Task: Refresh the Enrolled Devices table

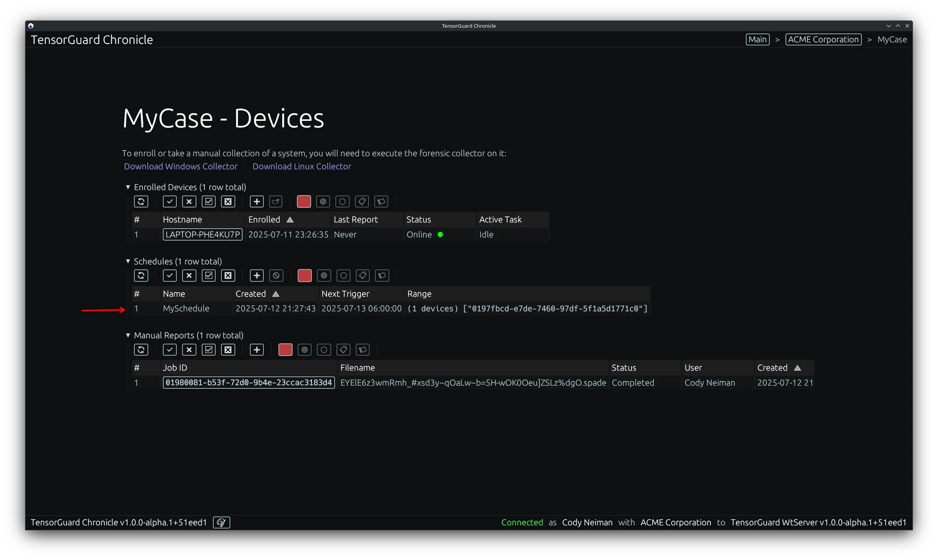Action: 141,201
